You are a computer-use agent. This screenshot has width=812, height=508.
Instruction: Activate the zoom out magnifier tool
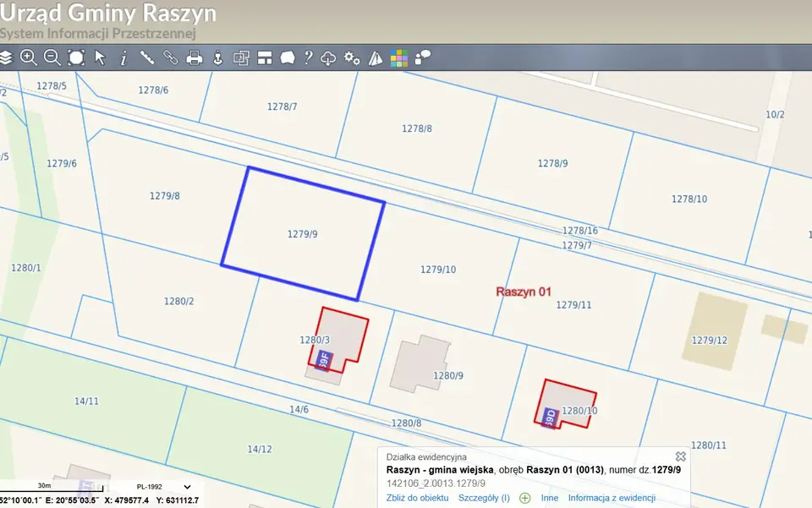52,57
